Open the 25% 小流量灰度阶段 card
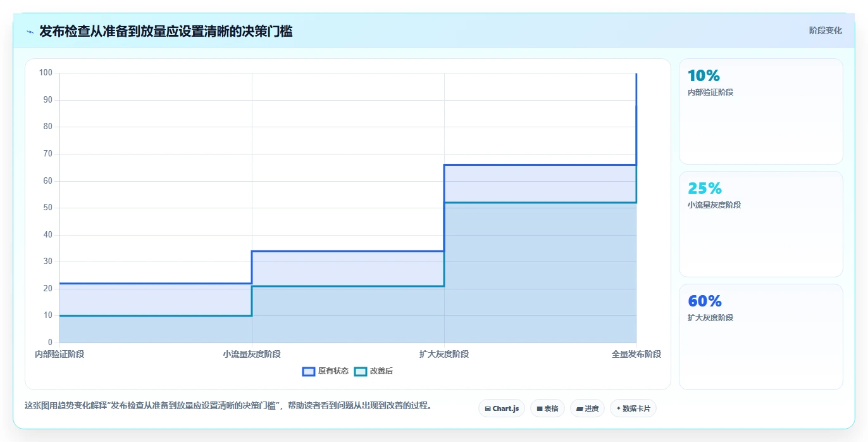 [x=760, y=224]
